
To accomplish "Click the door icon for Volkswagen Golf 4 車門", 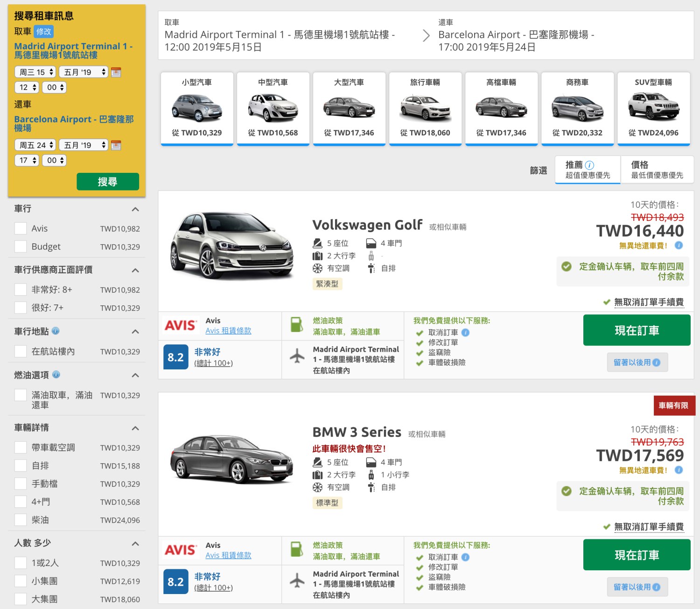I will point(371,243).
